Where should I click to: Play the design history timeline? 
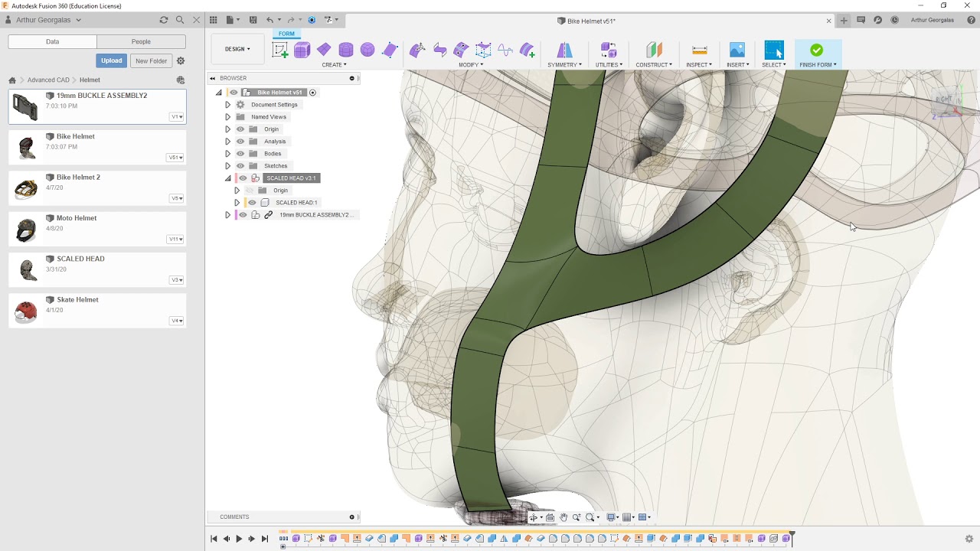[239, 539]
